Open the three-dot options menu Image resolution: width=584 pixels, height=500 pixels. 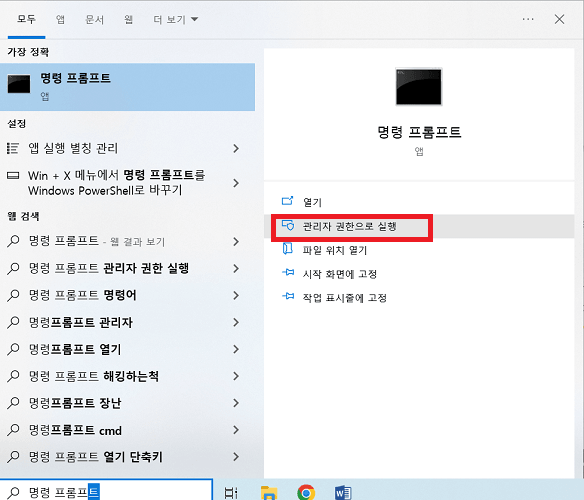(528, 19)
